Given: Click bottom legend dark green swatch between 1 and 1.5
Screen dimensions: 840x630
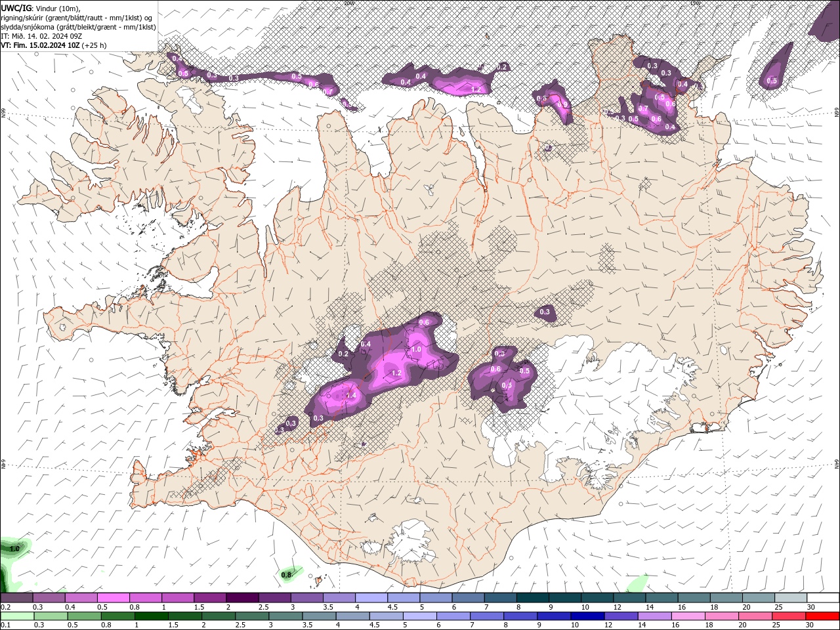Looking at the screenshot, I should (x=151, y=616).
